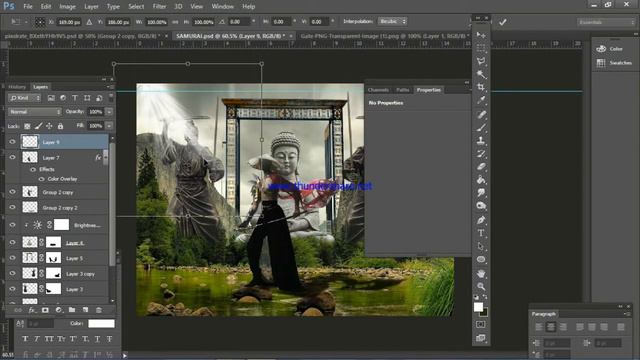Open layer filter Kind dropdown

coord(24,98)
